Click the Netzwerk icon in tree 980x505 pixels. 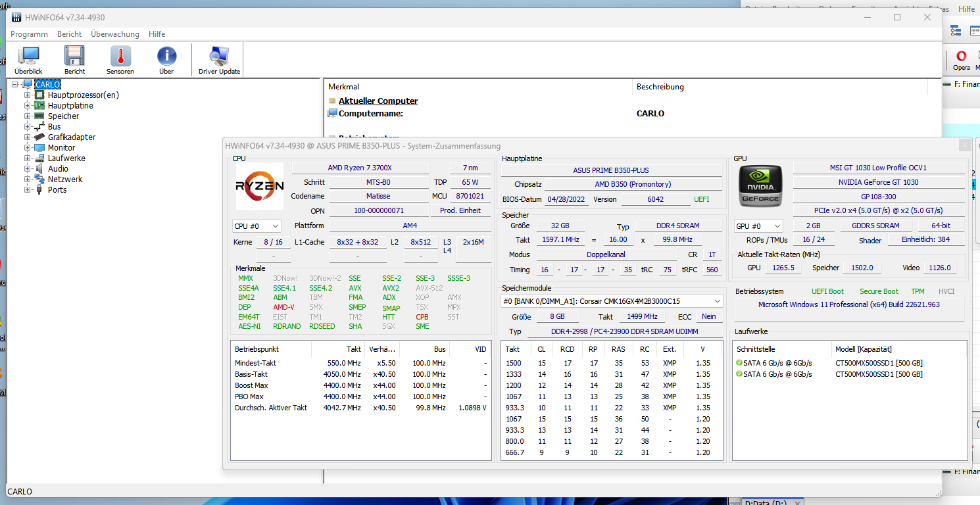coord(39,180)
